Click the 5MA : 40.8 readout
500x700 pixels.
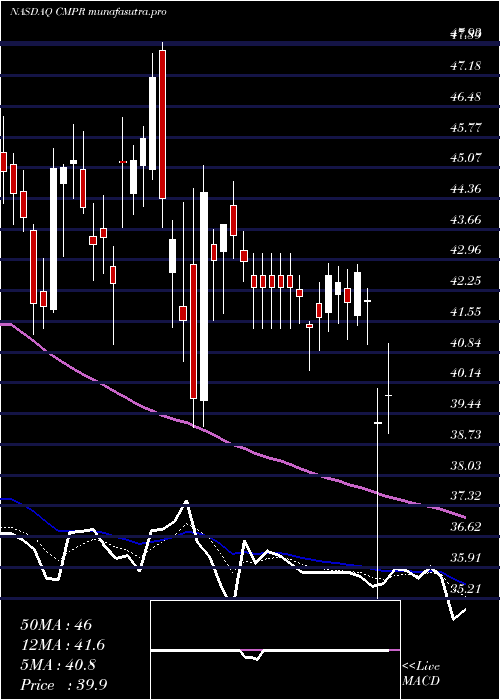click(x=60, y=665)
